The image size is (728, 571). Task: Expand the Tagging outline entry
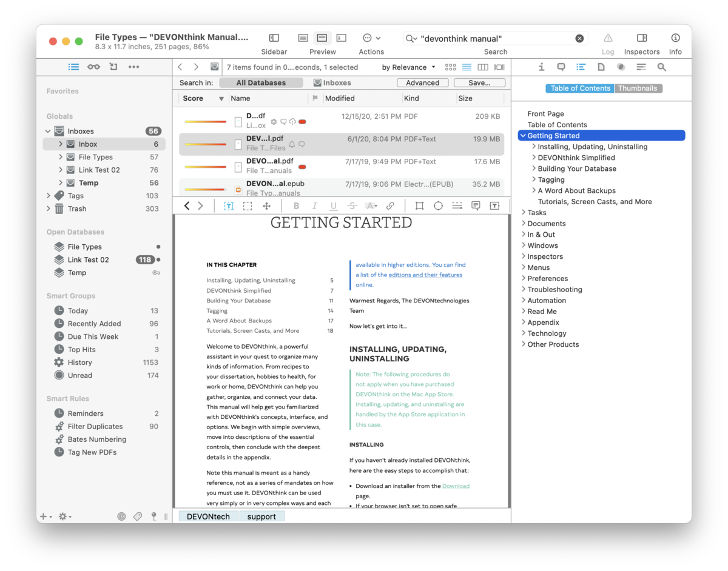pos(533,179)
